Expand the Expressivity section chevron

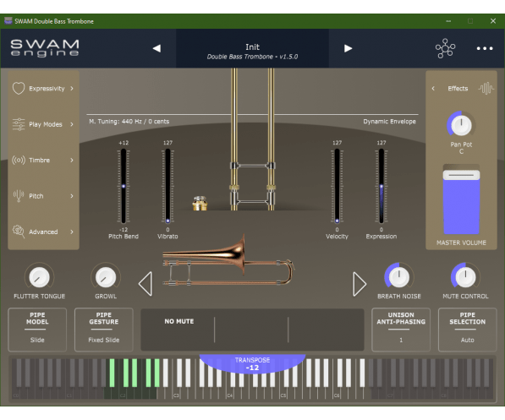point(72,88)
